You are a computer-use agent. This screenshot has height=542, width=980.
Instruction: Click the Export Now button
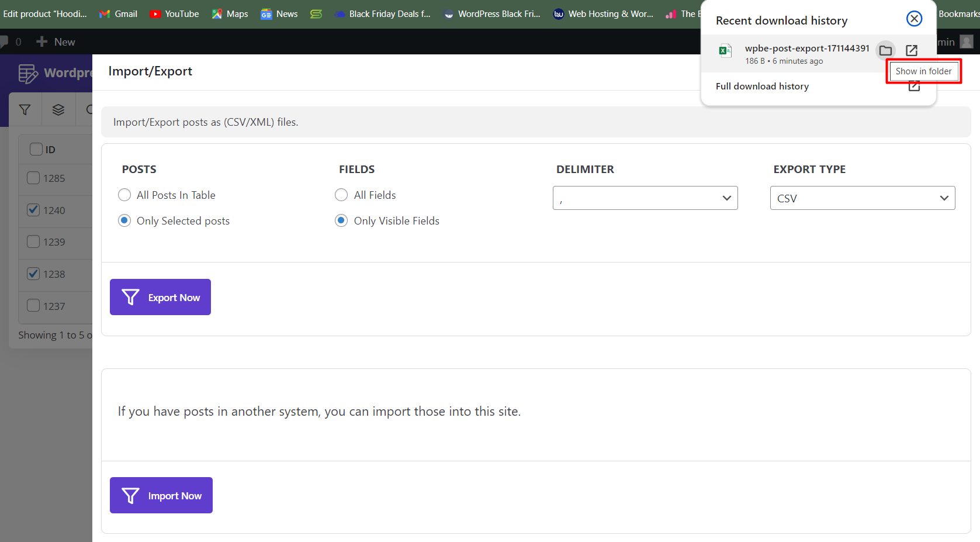pyautogui.click(x=160, y=297)
